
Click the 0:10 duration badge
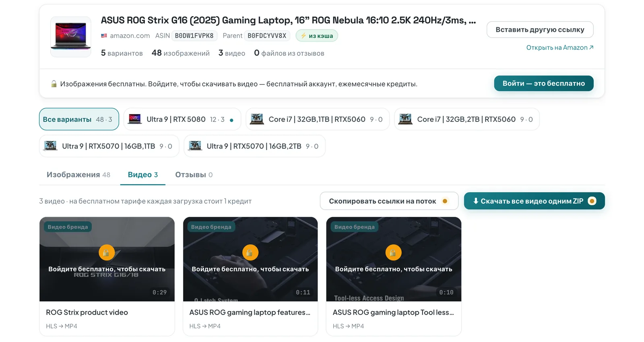tap(446, 293)
